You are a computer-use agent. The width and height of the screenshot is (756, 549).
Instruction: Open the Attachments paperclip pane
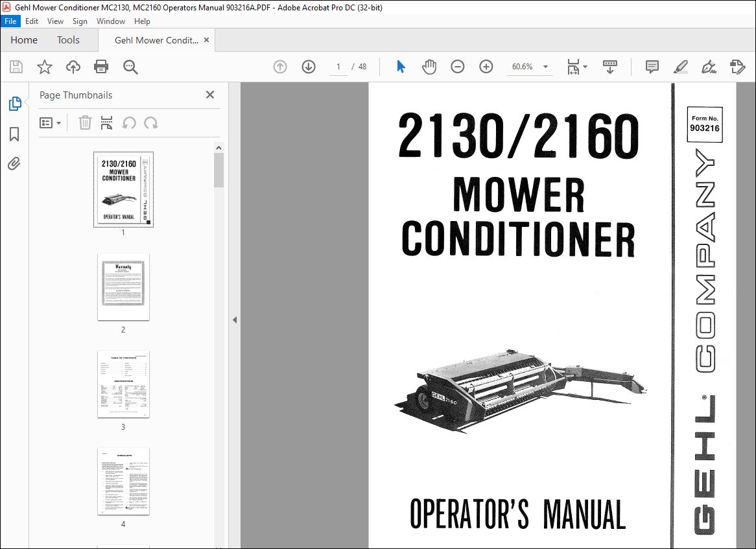[x=14, y=164]
